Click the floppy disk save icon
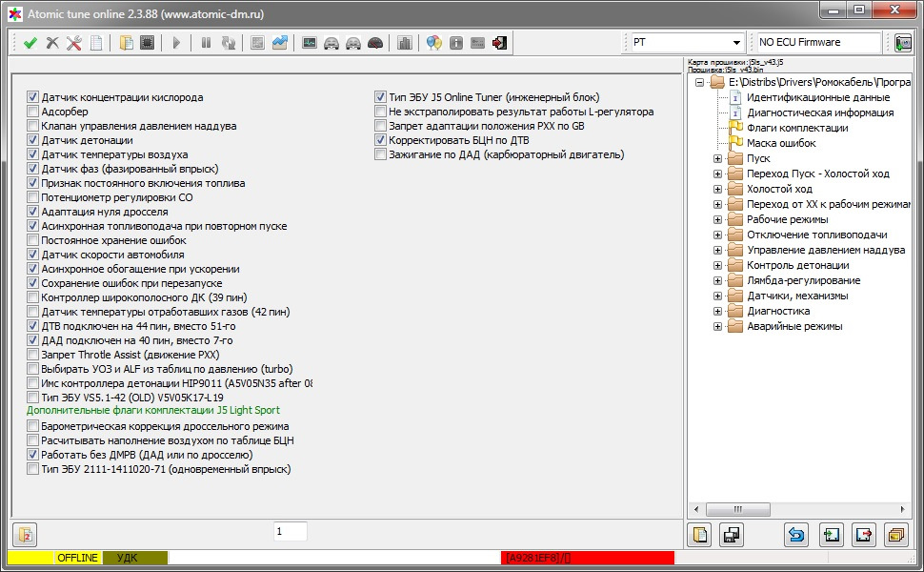Image resolution: width=924 pixels, height=572 pixels. (x=732, y=536)
